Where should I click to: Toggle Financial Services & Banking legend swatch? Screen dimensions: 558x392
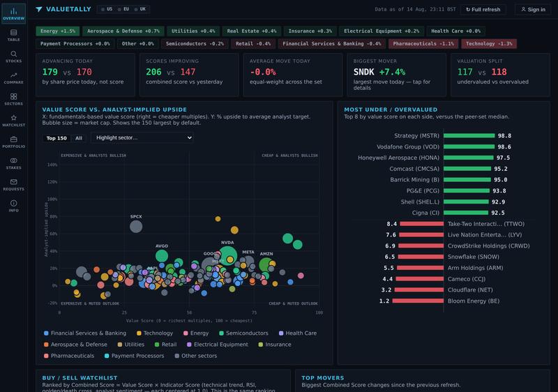coord(46,333)
